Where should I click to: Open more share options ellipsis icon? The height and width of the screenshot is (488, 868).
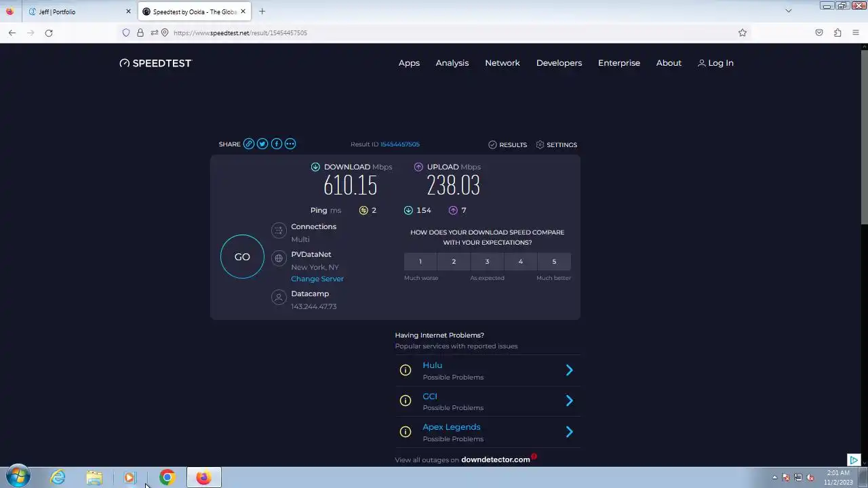pos(290,144)
